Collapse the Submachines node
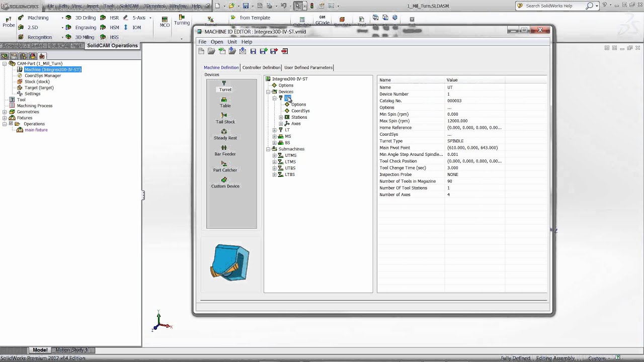Image resolution: width=644 pixels, height=362 pixels. tap(268, 149)
